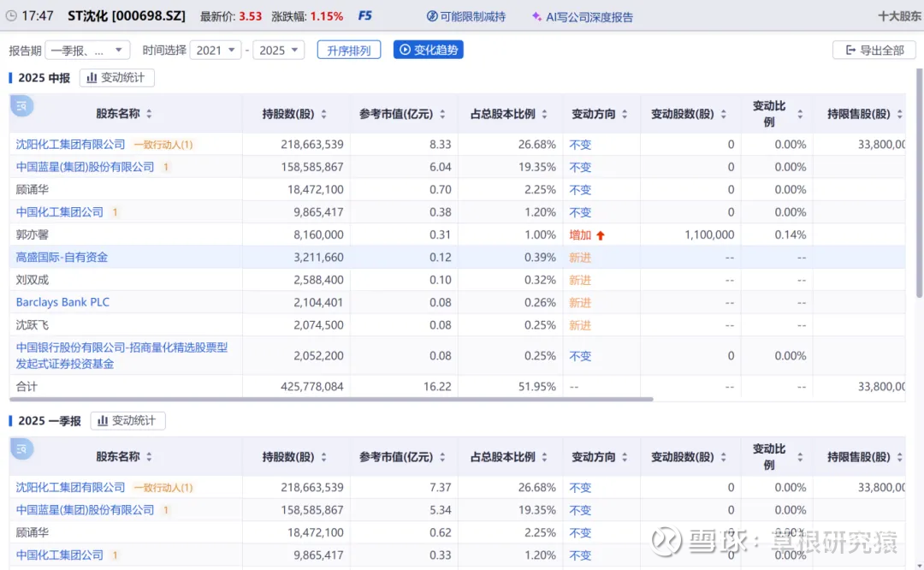
Task: Open the end year 2025 dropdown
Action: point(280,50)
